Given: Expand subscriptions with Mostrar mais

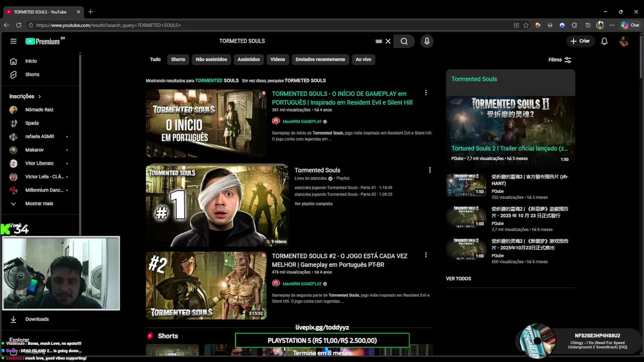Looking at the screenshot, I should click(40, 204).
